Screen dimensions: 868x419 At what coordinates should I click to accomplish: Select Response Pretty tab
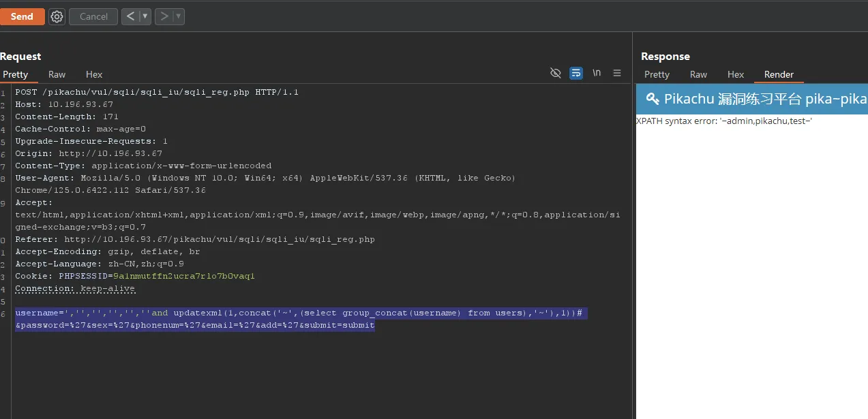[x=657, y=74]
